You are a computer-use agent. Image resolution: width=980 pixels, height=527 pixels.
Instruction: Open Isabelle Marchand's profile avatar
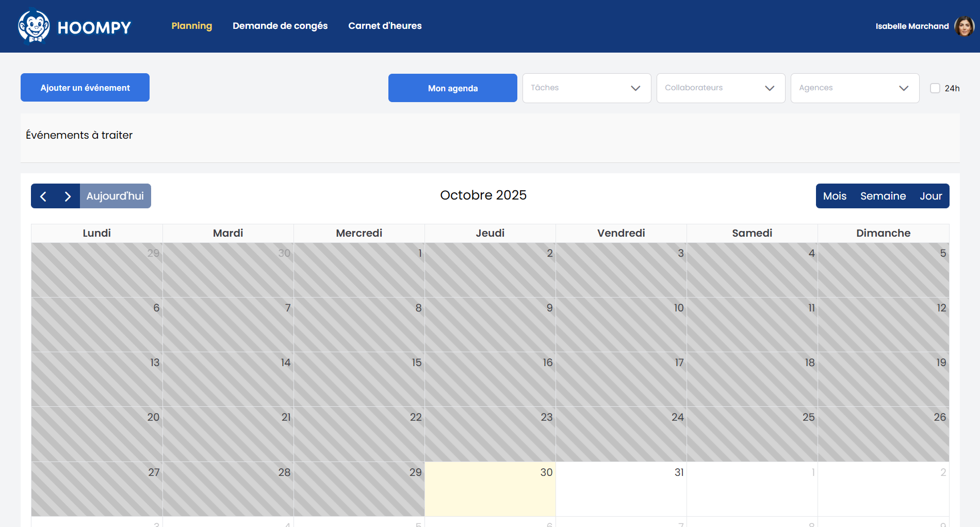pos(963,26)
